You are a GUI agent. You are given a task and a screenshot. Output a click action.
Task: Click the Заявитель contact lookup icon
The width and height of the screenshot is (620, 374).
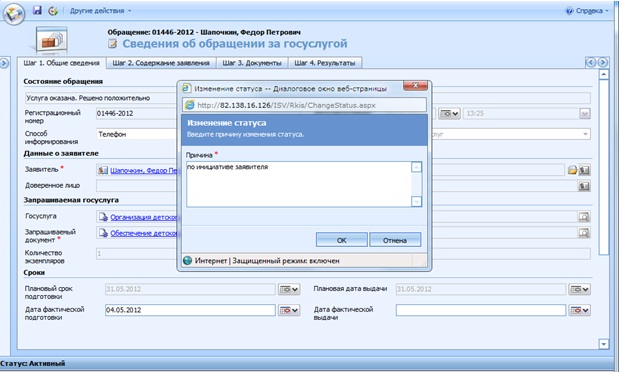point(584,170)
